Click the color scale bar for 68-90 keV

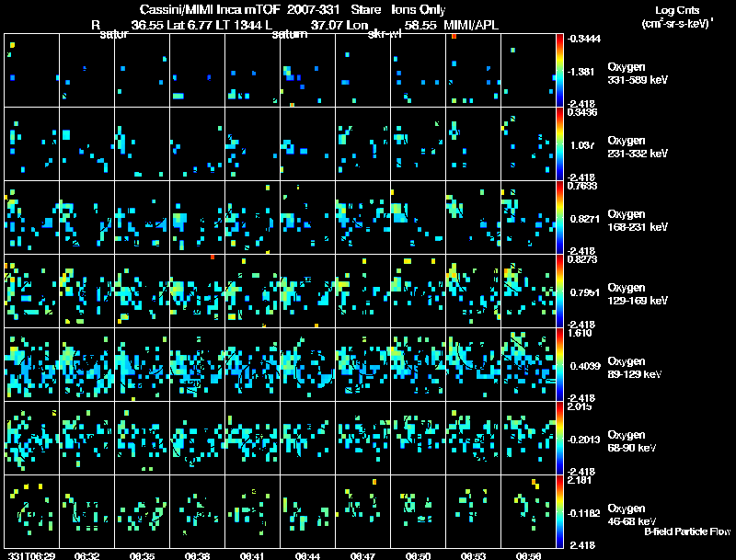pos(559,439)
